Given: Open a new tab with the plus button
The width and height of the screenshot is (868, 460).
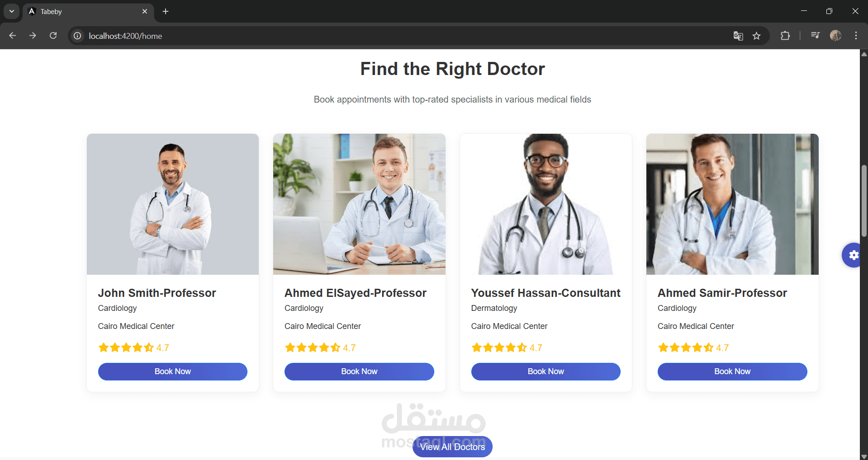Looking at the screenshot, I should point(166,11).
